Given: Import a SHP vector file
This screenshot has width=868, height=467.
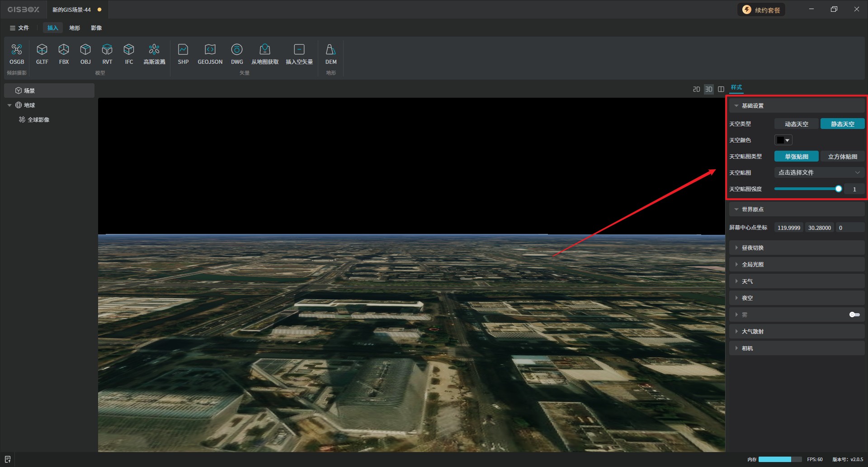Looking at the screenshot, I should tap(183, 54).
